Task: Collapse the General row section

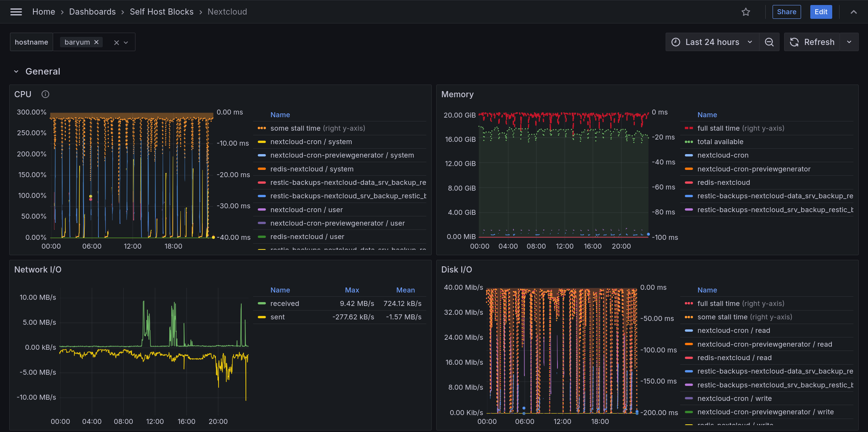Action: coord(16,71)
